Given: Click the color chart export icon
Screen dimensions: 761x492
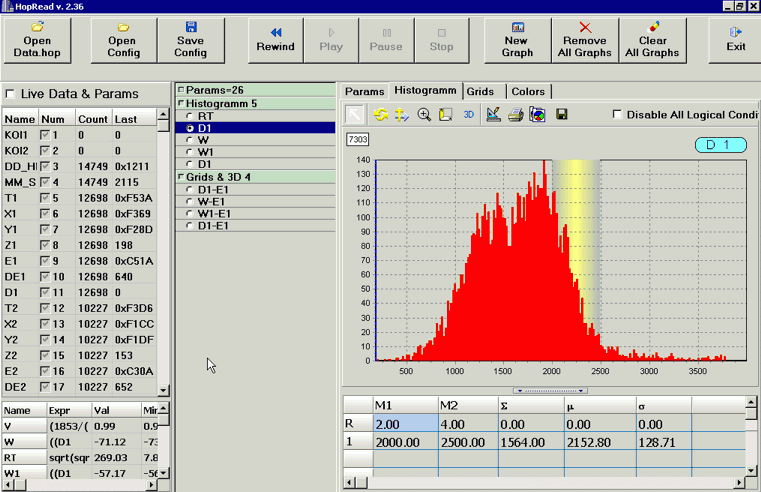Looking at the screenshot, I should 537,115.
